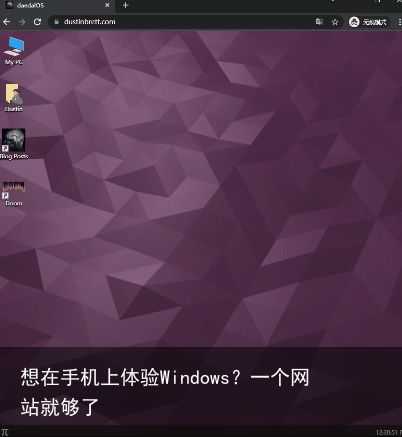Click the Chinese caption about experiencing Windows
402x437 pixels.
[x=165, y=392]
